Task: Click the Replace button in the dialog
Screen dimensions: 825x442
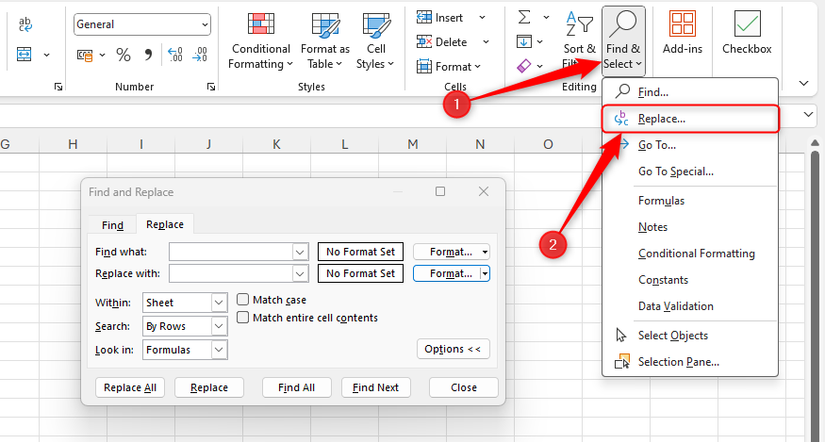Action: [x=209, y=387]
